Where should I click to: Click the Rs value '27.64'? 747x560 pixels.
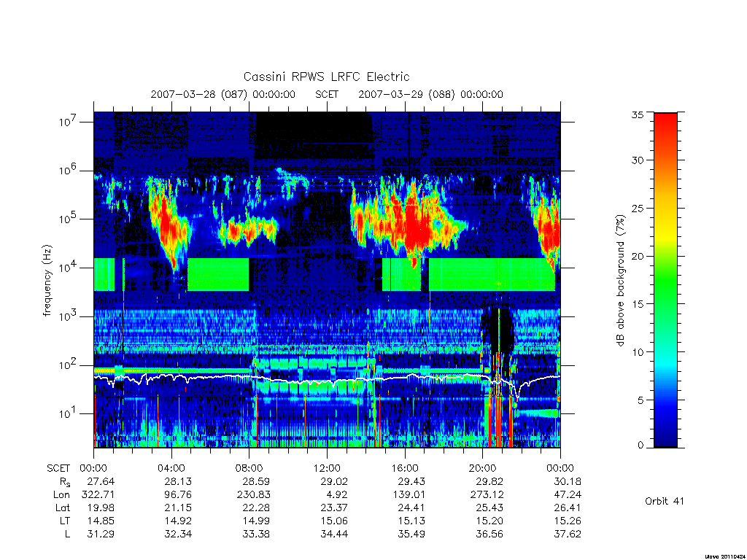coord(101,481)
